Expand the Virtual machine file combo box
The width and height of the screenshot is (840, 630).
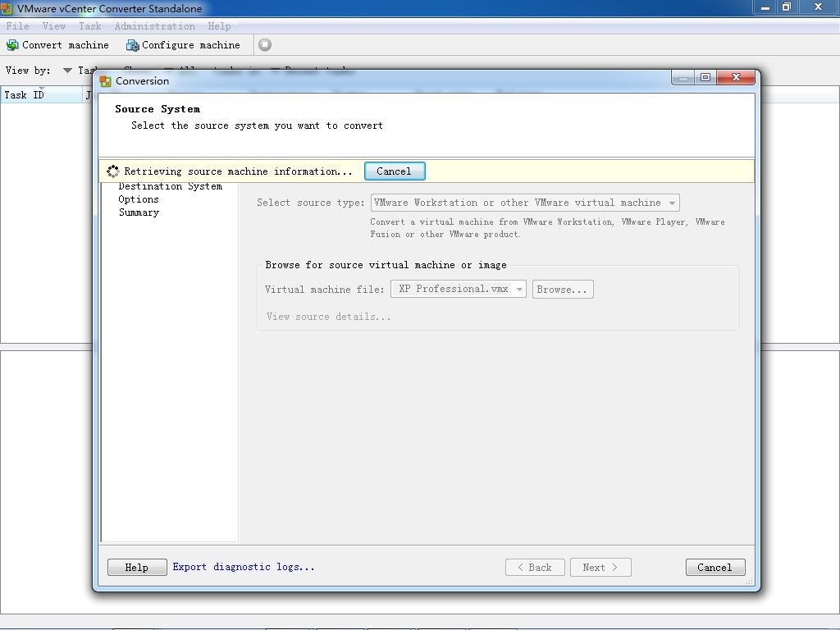(518, 290)
